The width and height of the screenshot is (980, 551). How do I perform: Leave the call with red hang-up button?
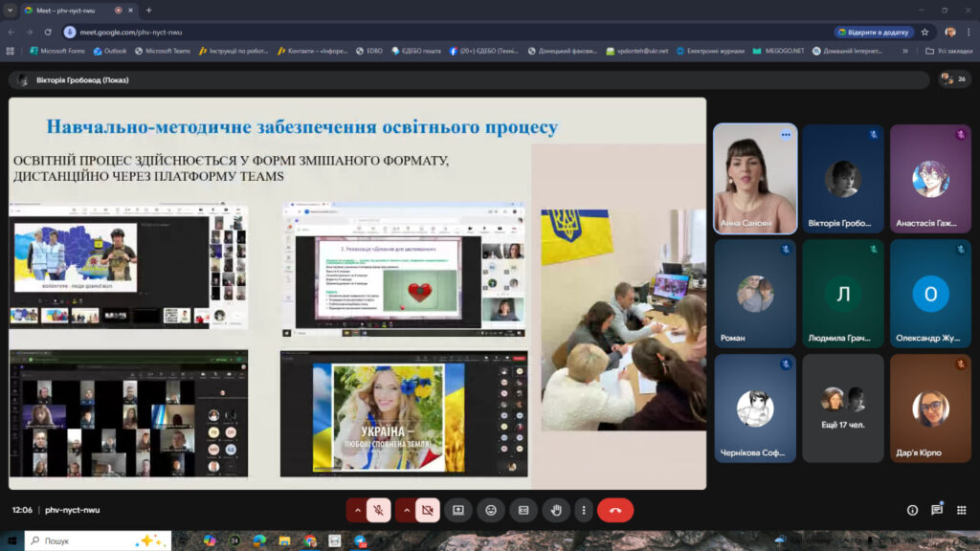tap(615, 510)
